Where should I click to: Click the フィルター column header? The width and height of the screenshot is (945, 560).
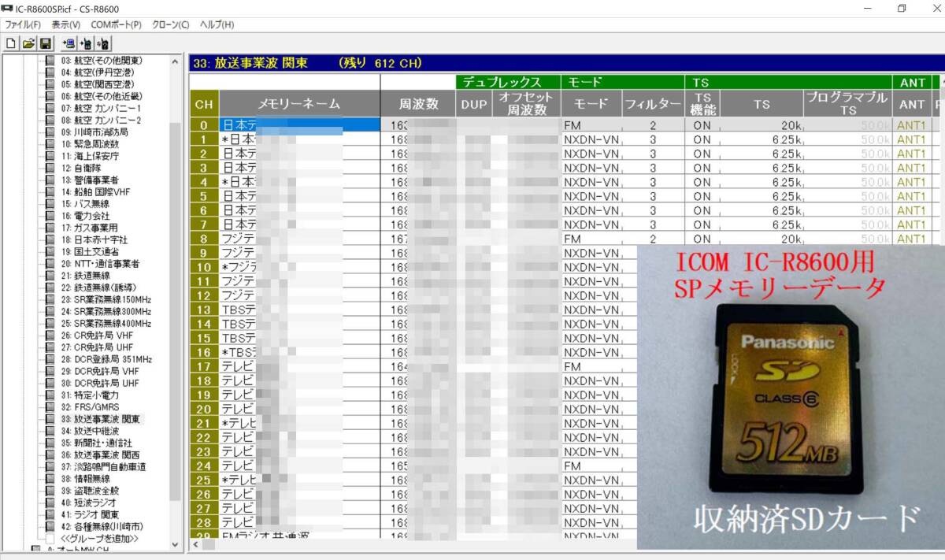pos(652,103)
